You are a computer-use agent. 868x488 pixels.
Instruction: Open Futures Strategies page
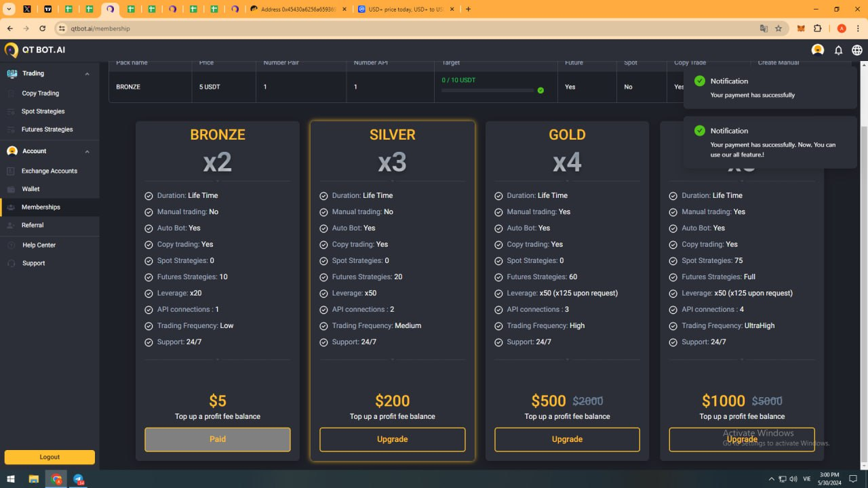click(47, 129)
